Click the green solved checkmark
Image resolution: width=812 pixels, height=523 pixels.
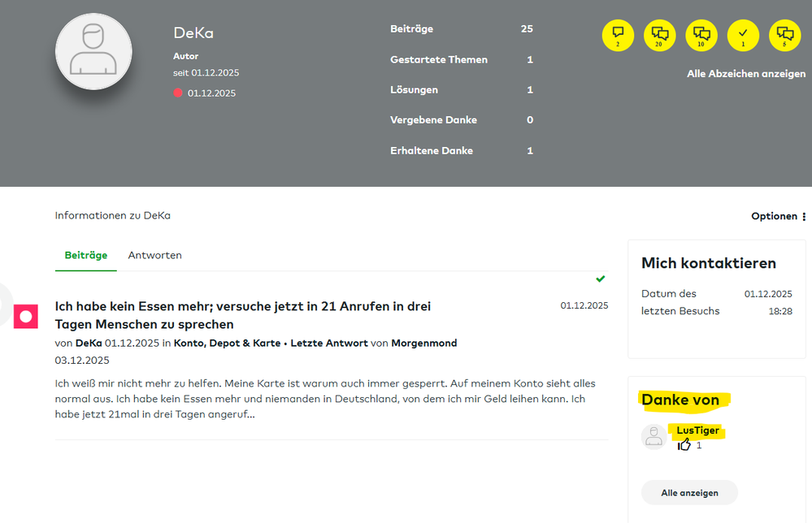tap(600, 279)
